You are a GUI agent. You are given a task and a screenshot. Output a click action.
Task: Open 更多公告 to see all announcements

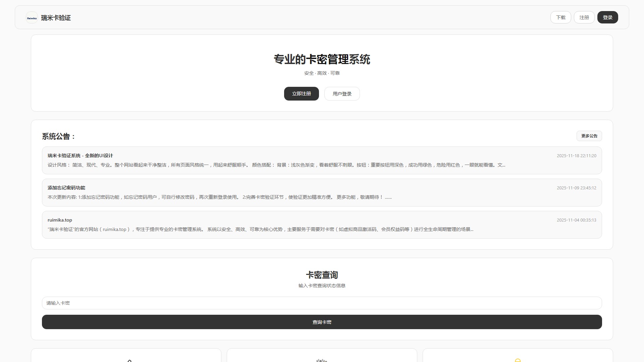click(x=589, y=136)
